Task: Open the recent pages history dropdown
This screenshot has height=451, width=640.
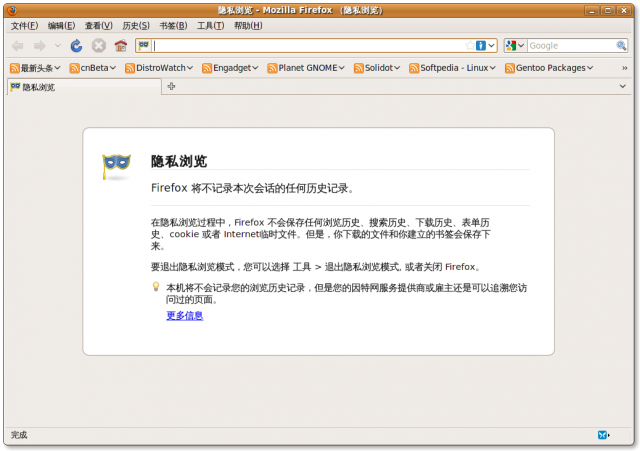Action: 58,46
